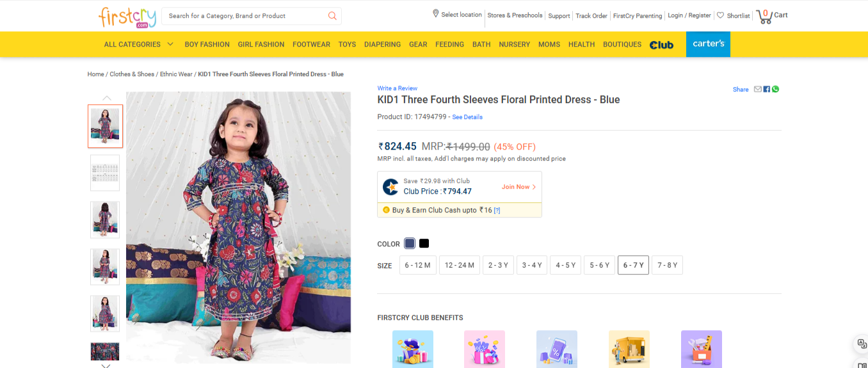Click the Write a Review link

coord(397,88)
